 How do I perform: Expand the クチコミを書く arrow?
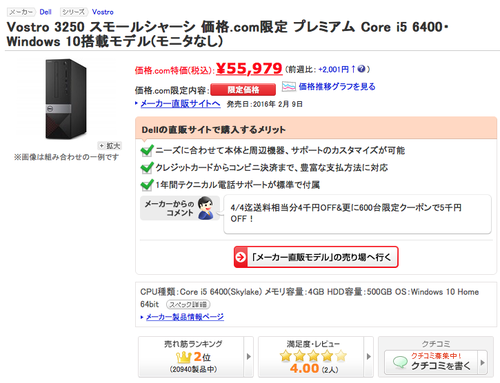pos(482,362)
